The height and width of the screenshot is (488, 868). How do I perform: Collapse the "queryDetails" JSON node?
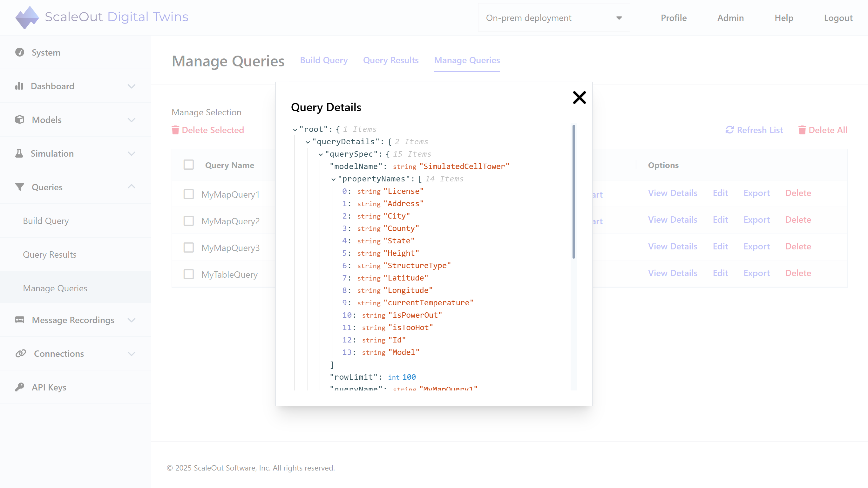pyautogui.click(x=308, y=142)
